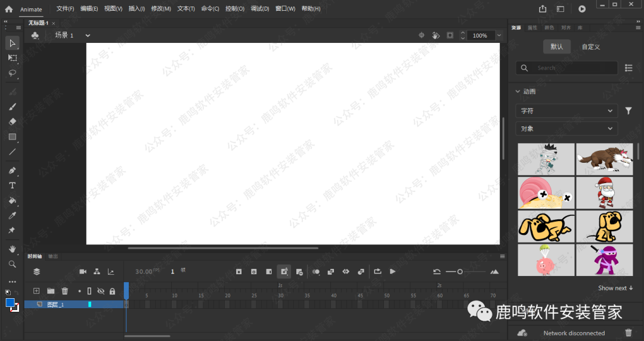Toggle hide all layers eye icon

[x=101, y=291]
